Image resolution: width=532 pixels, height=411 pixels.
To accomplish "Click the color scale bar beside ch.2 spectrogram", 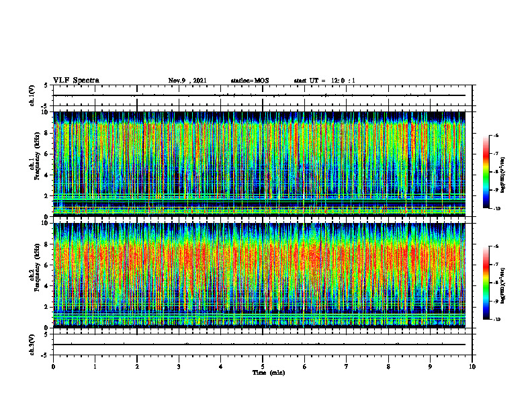I will [x=486, y=283].
